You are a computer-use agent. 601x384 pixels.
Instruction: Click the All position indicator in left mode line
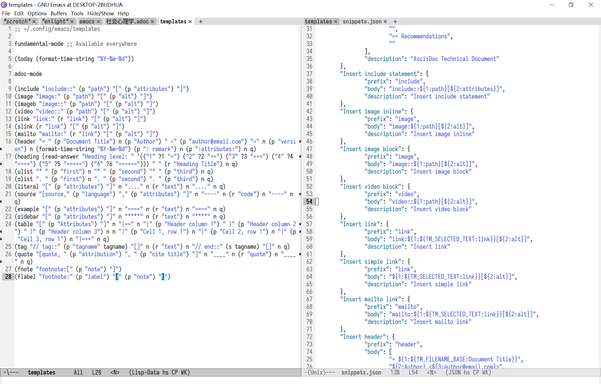(78, 372)
